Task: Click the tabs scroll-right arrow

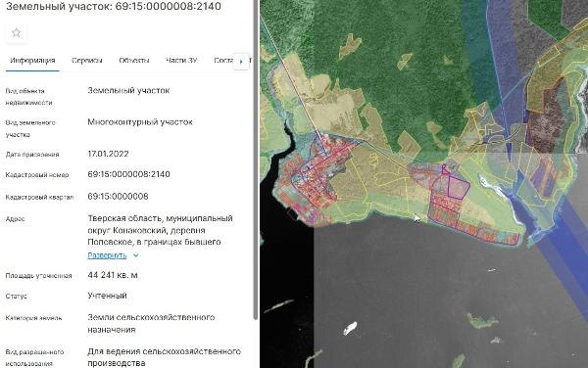Action: 241,62
